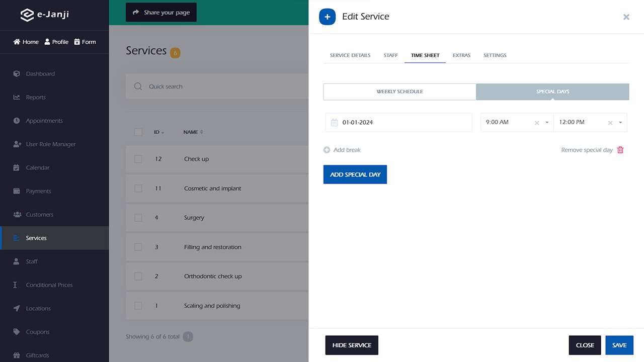Viewport: 644px width, 362px height.
Task: Open the Settings tab in Edit Service
Action: 495,55
